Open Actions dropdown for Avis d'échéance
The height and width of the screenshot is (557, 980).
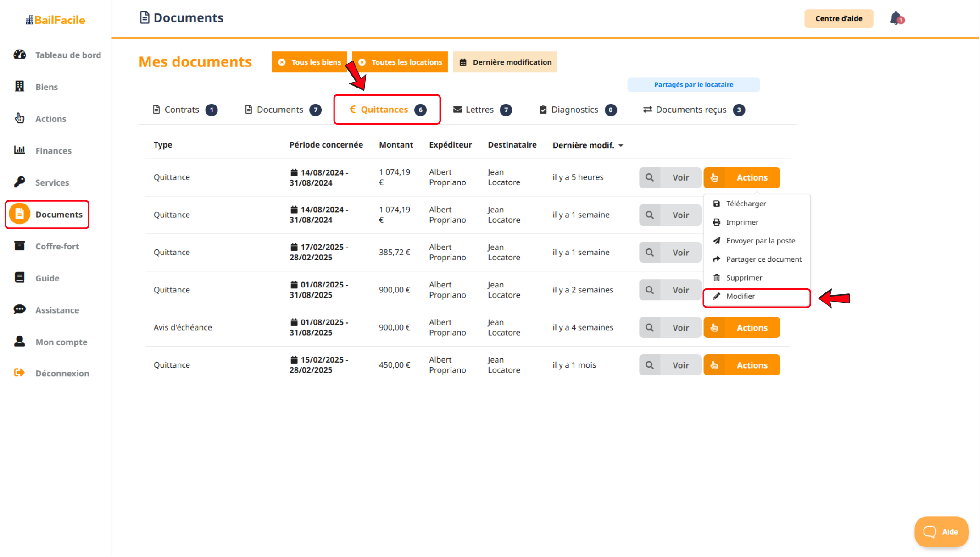coord(742,327)
